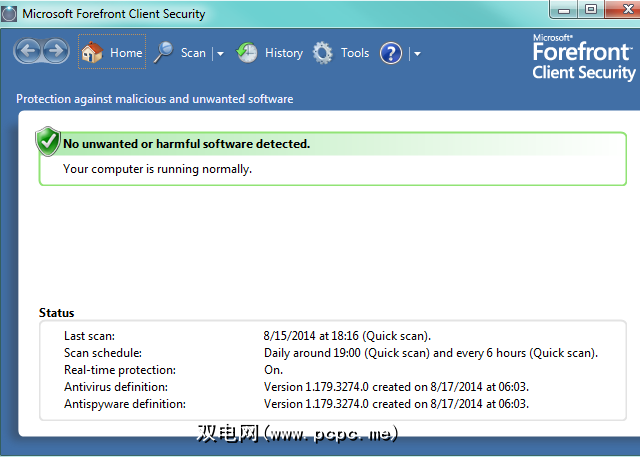Open Help via the question mark icon
The image size is (640, 457).
click(391, 53)
